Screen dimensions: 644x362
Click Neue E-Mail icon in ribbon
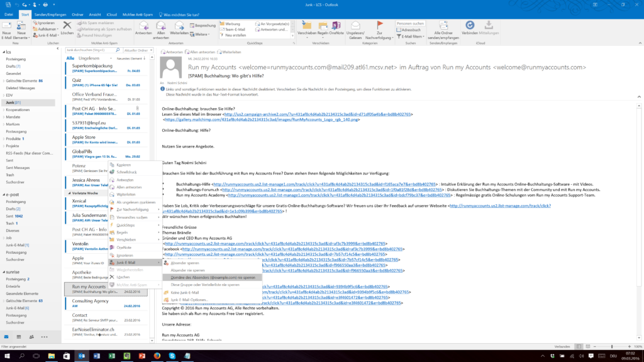[x=7, y=28]
